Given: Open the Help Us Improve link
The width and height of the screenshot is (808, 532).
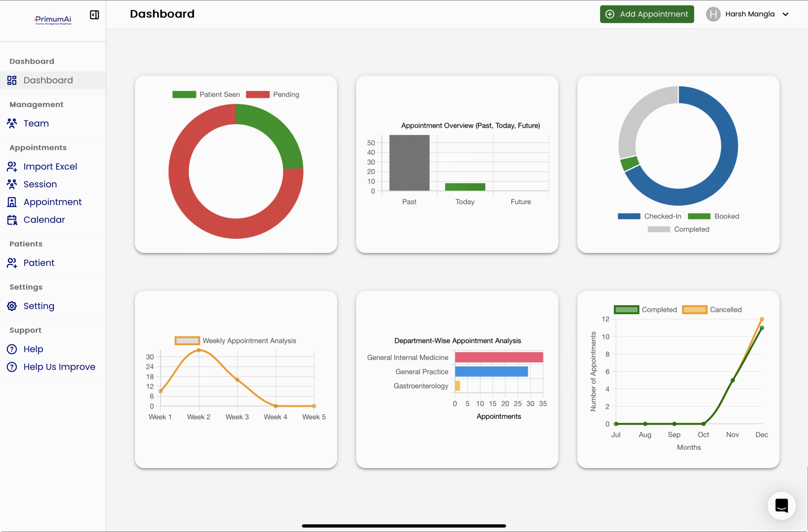Looking at the screenshot, I should (x=59, y=367).
